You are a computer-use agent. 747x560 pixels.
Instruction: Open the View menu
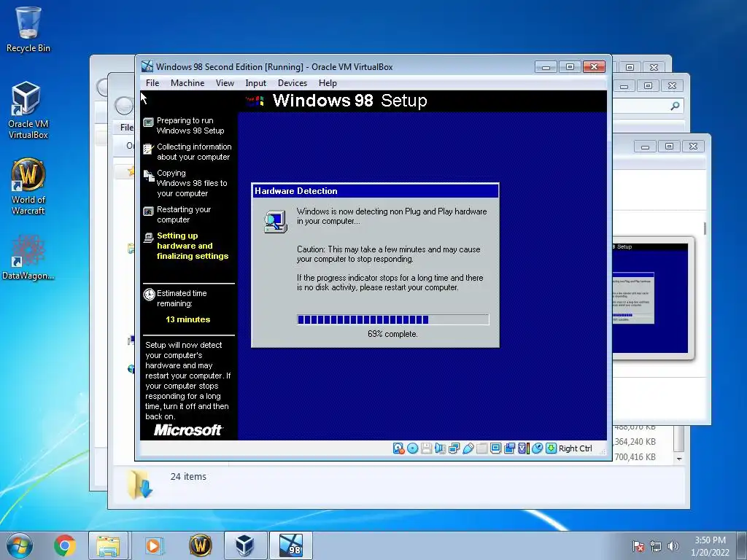[225, 83]
